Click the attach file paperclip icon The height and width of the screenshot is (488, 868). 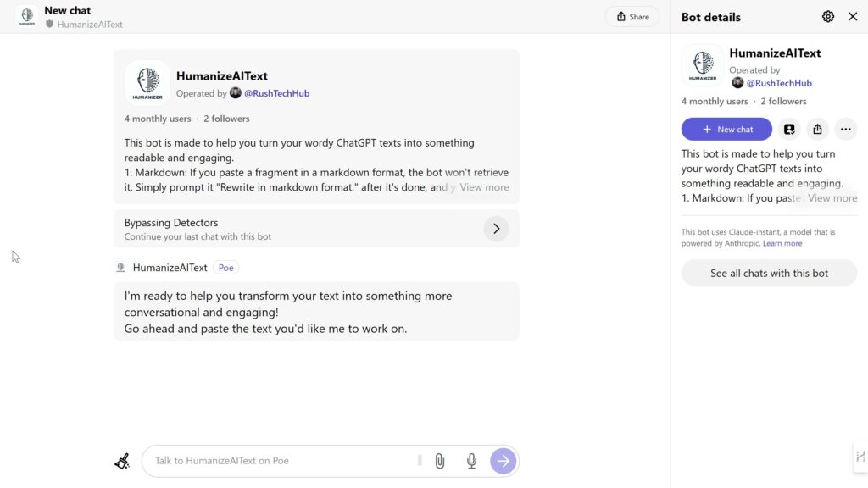pos(440,461)
